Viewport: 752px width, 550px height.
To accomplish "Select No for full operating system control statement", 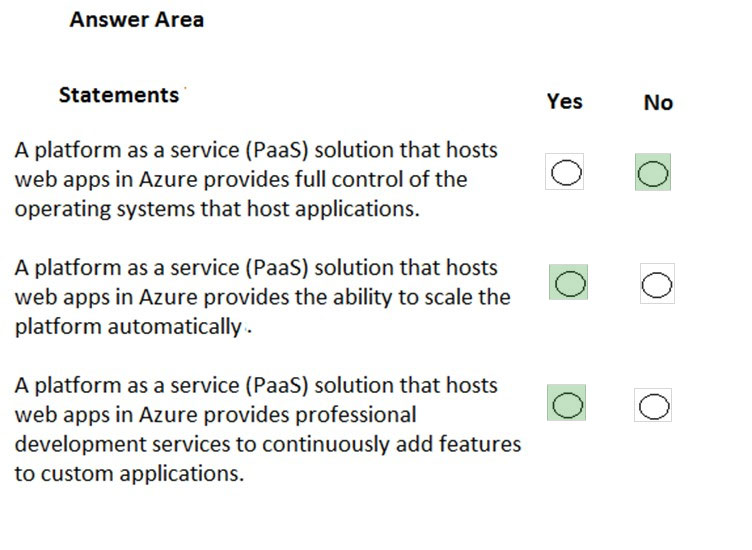I will pos(653,175).
